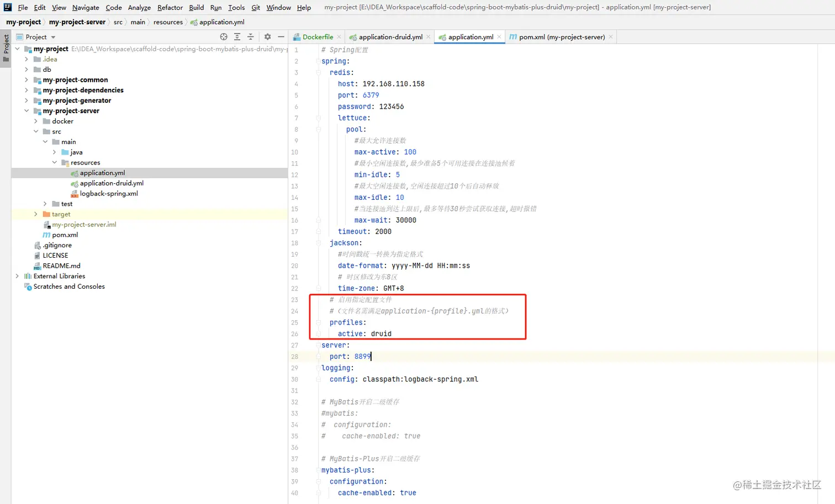
Task: Close the application.yml editor tab
Action: tap(499, 37)
